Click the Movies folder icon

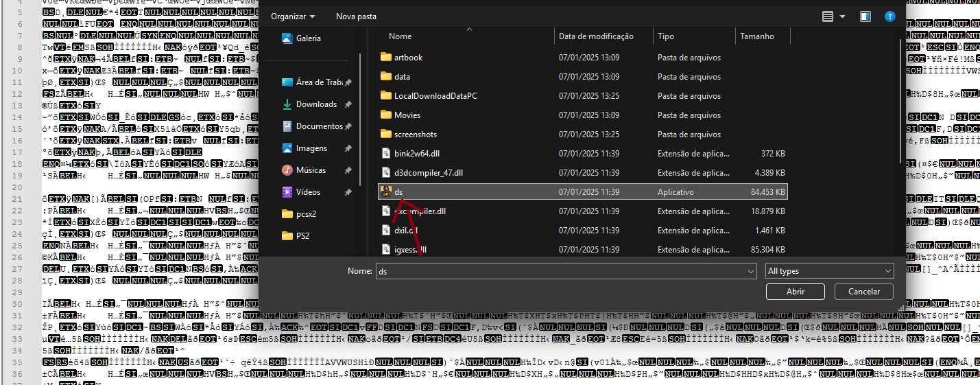[x=385, y=115]
